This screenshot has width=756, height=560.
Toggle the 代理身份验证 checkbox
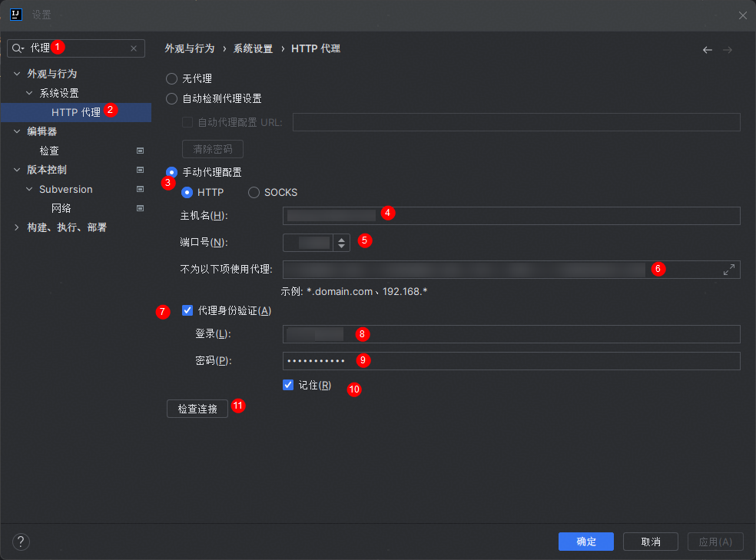187,310
